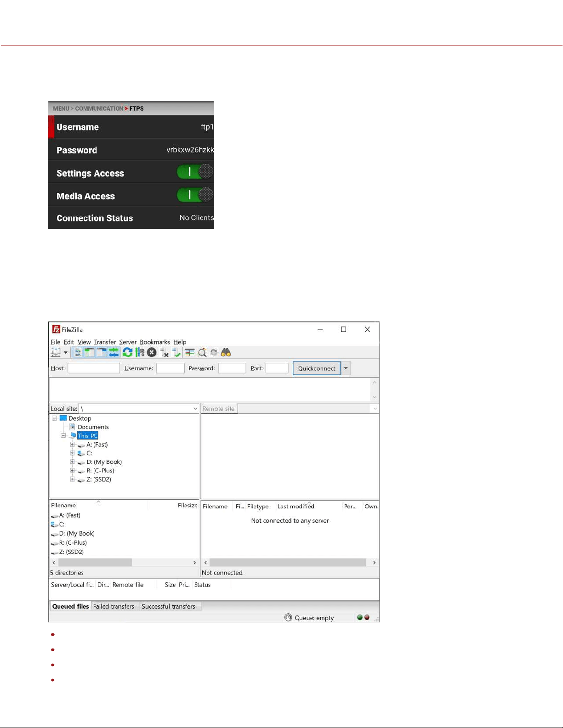Click the queue status icon beside 'Queue: empty'
The image size is (563, 728).
pos(288,617)
